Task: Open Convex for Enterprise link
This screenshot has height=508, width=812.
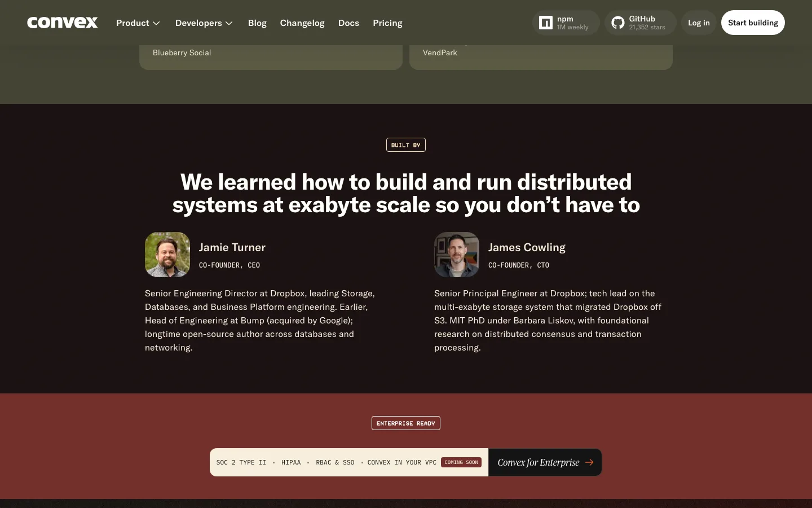Action: point(545,462)
